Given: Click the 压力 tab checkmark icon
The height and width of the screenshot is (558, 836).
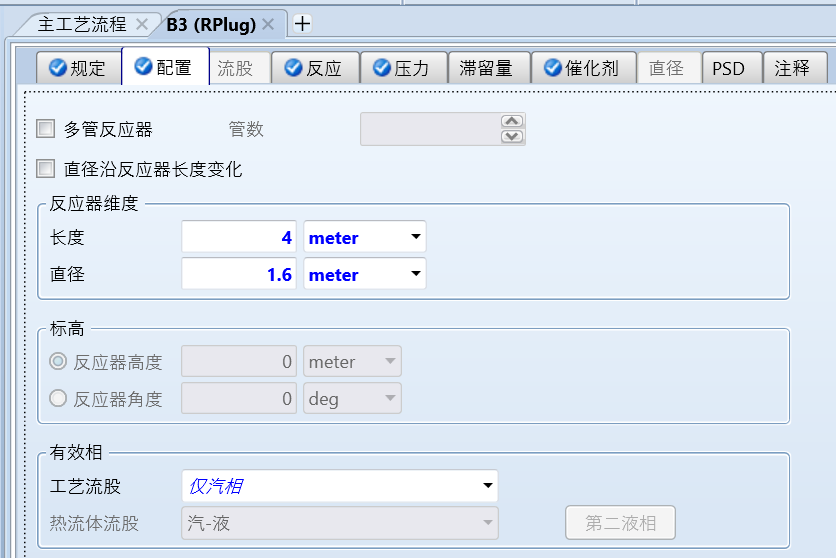Looking at the screenshot, I should click(x=382, y=68).
